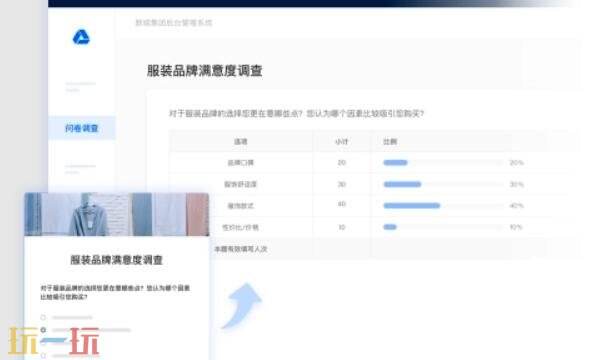Select the 性价比/价格 option row label

pos(241,227)
